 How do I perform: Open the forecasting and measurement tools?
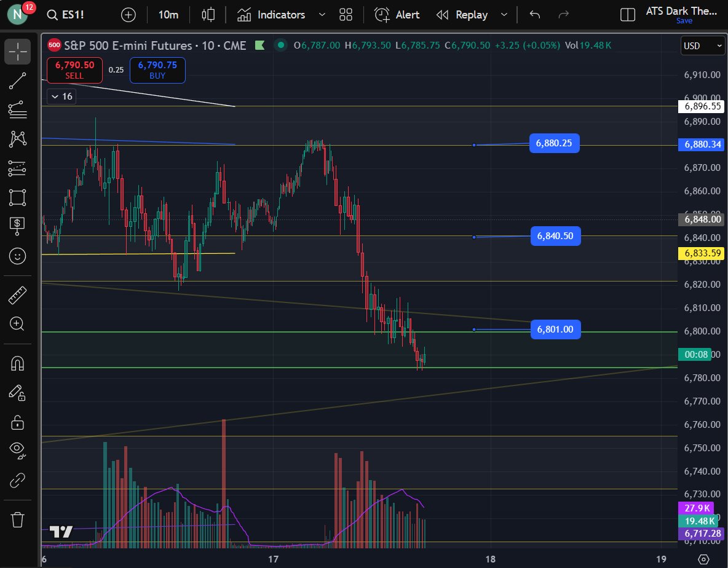coord(18,168)
